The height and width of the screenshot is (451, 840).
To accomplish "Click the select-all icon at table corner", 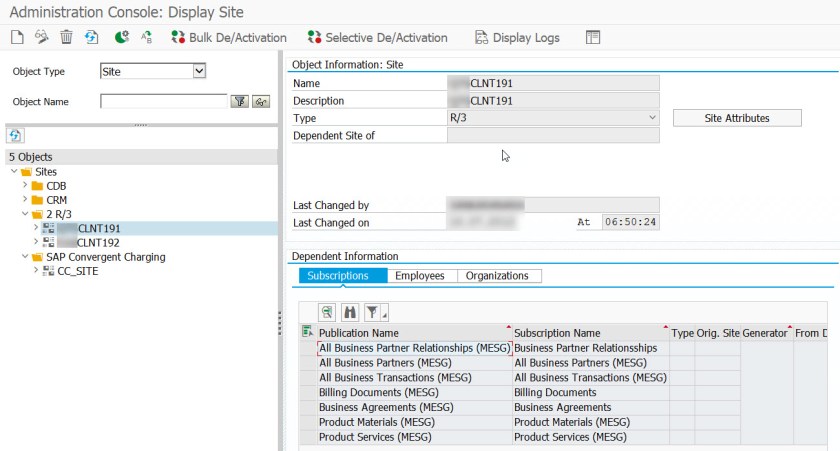I will [x=308, y=332].
